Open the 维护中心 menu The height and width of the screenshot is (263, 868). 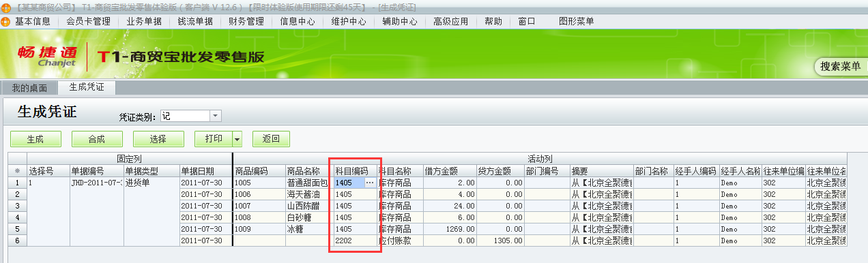(349, 21)
